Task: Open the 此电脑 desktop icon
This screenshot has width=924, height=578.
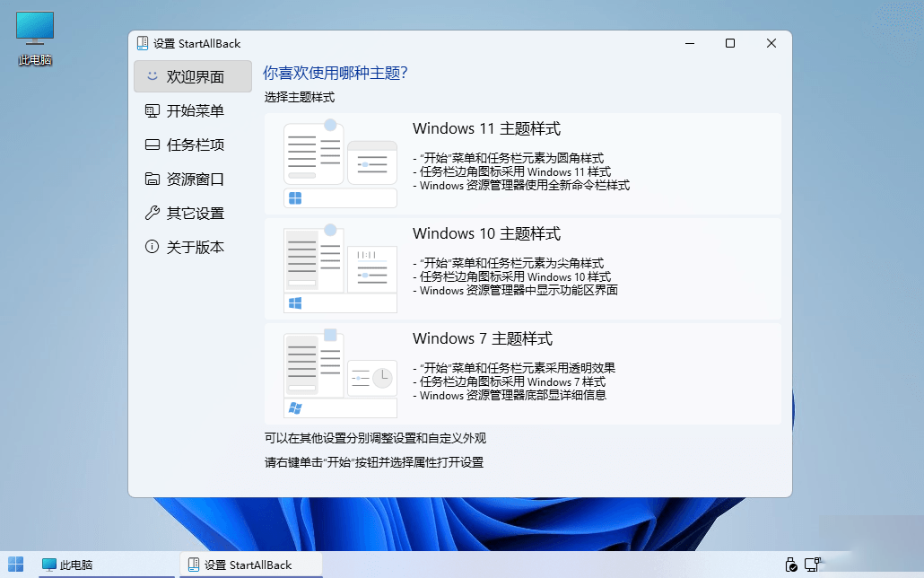Action: (35, 39)
